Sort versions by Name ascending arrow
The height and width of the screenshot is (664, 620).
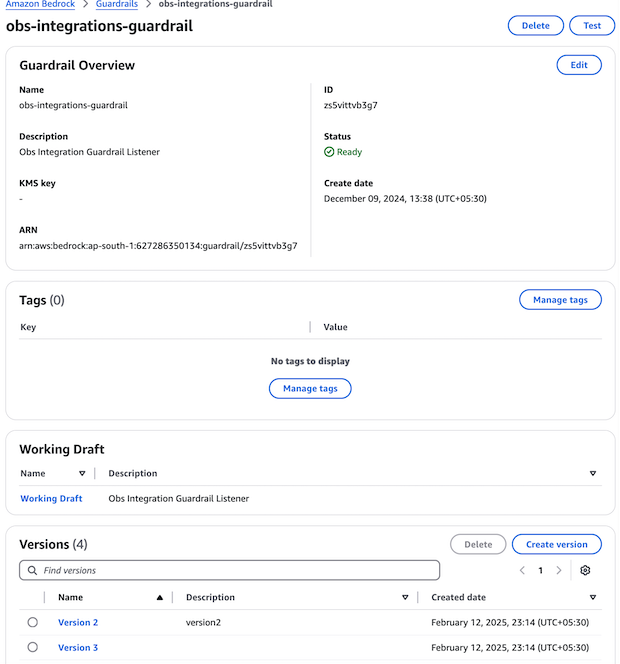point(159,597)
